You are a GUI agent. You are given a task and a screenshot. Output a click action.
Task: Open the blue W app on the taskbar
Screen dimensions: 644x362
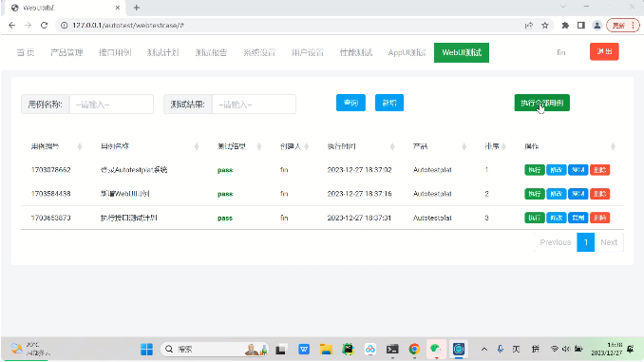click(x=304, y=350)
